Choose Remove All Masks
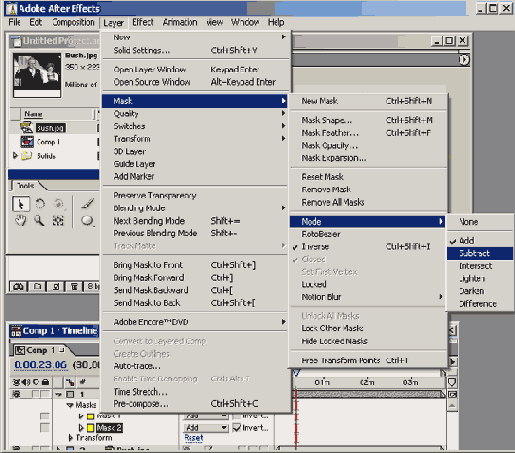This screenshot has width=515, height=453. [x=367, y=203]
